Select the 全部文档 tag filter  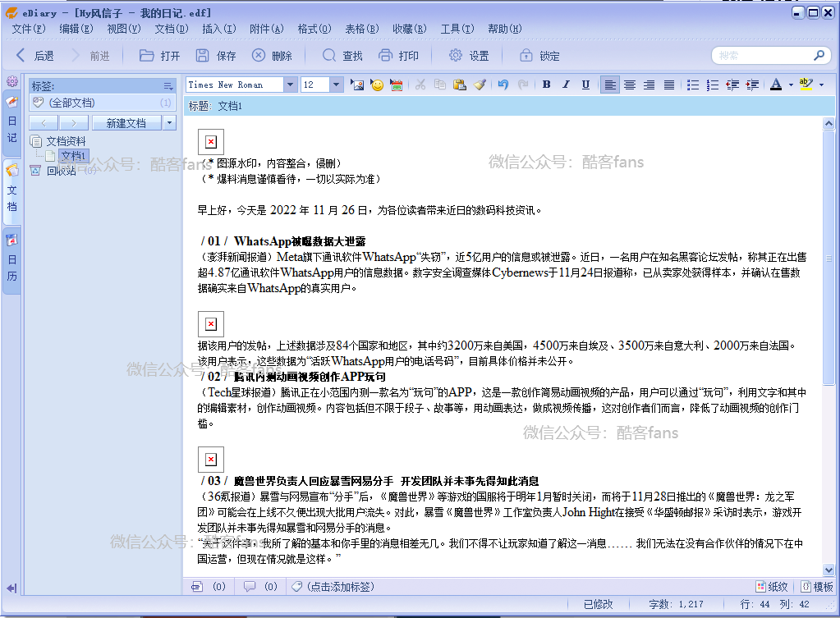click(102, 103)
